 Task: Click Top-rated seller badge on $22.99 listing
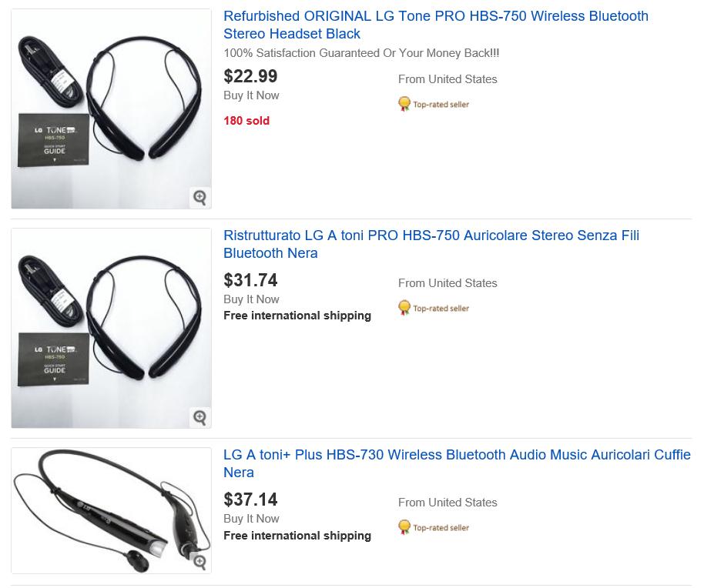(x=434, y=104)
